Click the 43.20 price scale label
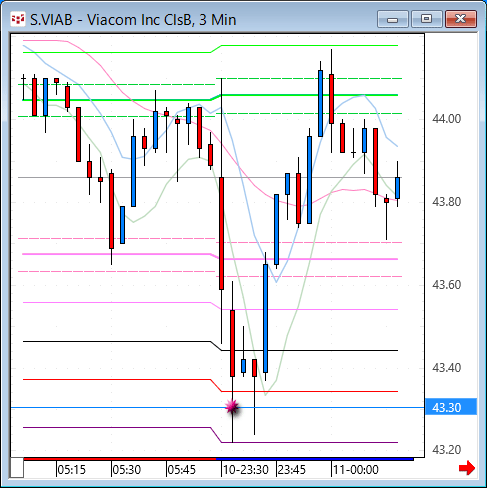 pyautogui.click(x=446, y=450)
